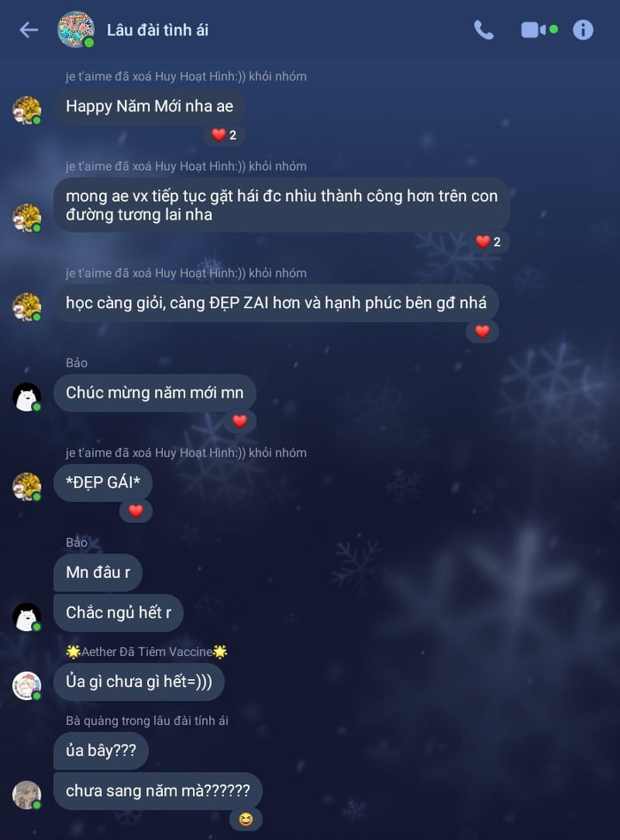Tap the heart reaction under 'Chúc mừng năm mới mn'
This screenshot has height=840, width=620.
click(239, 421)
